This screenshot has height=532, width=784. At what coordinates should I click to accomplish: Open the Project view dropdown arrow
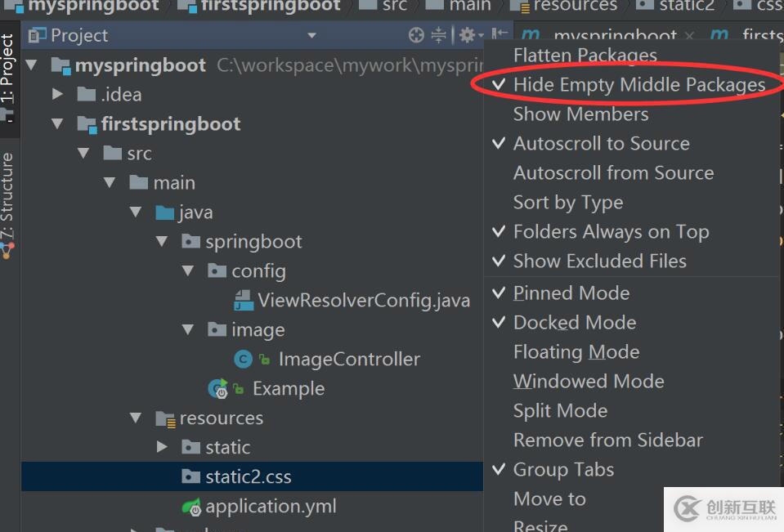coord(311,35)
